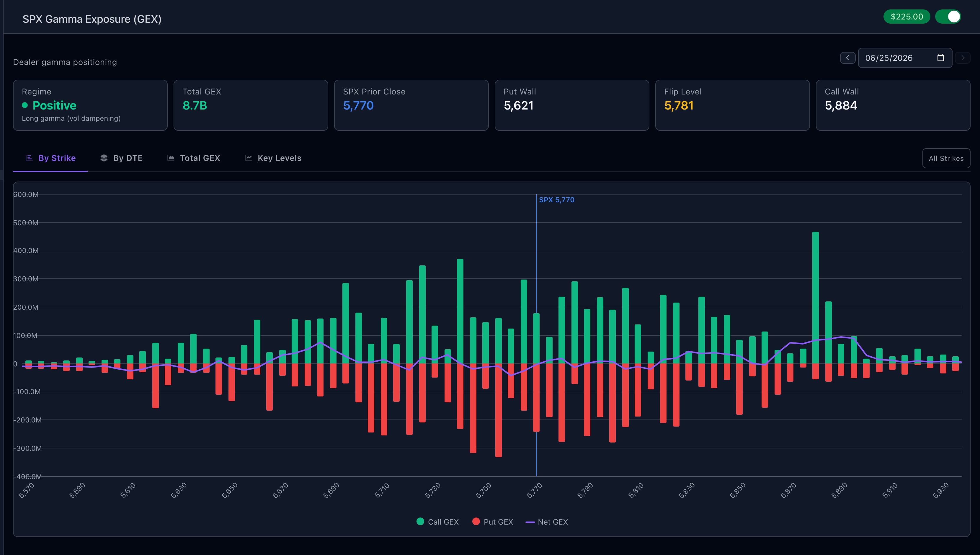Screen dimensions: 980x555
Task: Click the SPX 5,770 marker label
Action: pos(556,200)
